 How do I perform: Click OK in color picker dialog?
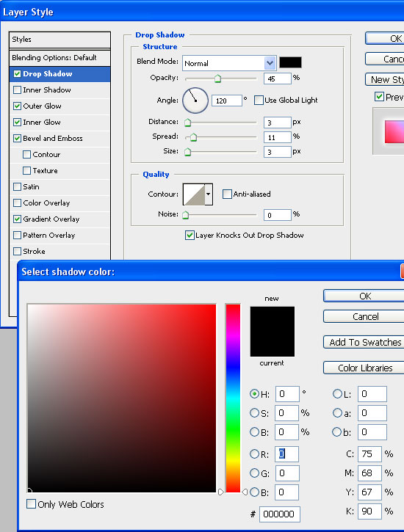point(364,296)
